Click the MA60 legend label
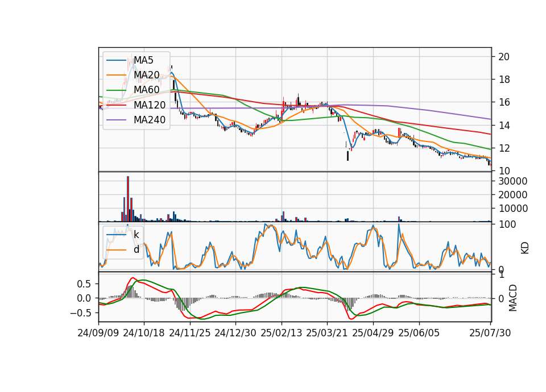 pyautogui.click(x=147, y=90)
